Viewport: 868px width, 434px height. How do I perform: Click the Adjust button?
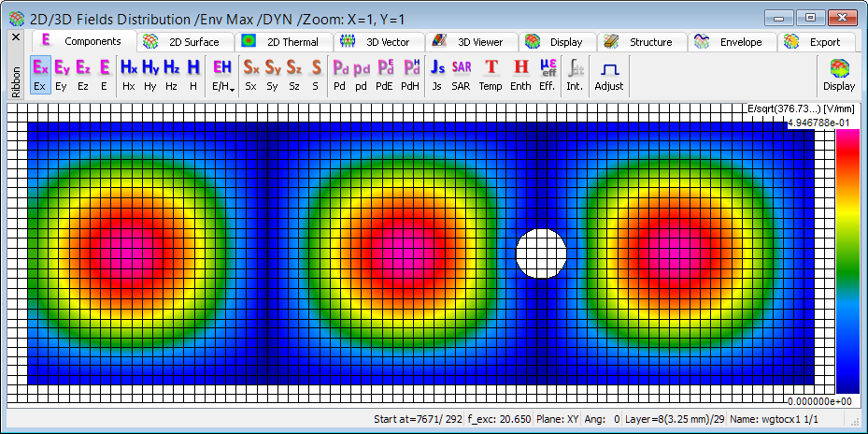[x=609, y=75]
